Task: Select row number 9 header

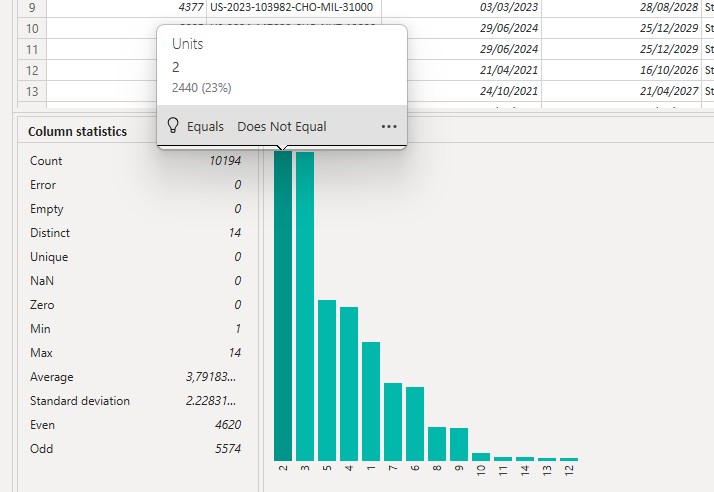Action: pyautogui.click(x=32, y=8)
